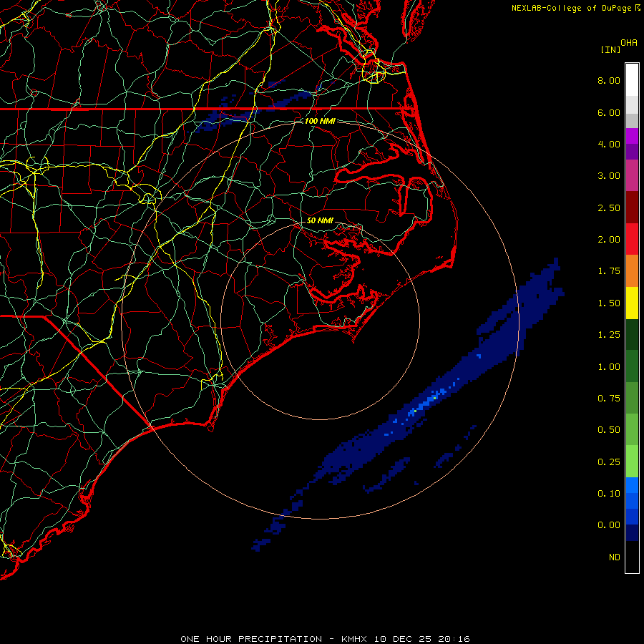Click the 1.00 legend value

coord(609,367)
